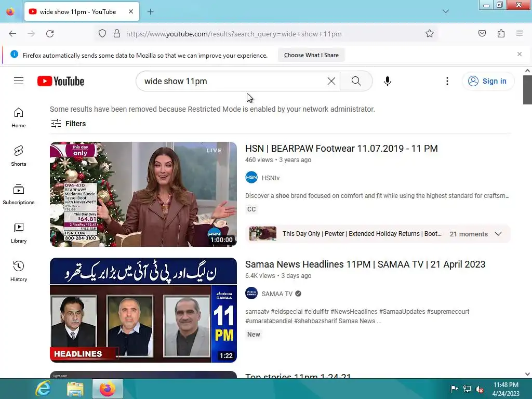The width and height of the screenshot is (532, 399).
Task: Open File Explorer from taskbar
Action: [x=75, y=389]
